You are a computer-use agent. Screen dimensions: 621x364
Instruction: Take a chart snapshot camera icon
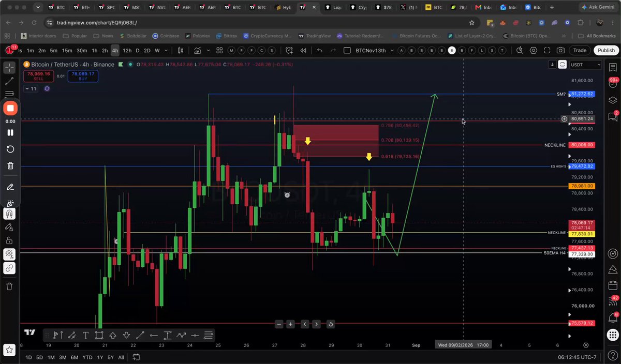pos(561,50)
